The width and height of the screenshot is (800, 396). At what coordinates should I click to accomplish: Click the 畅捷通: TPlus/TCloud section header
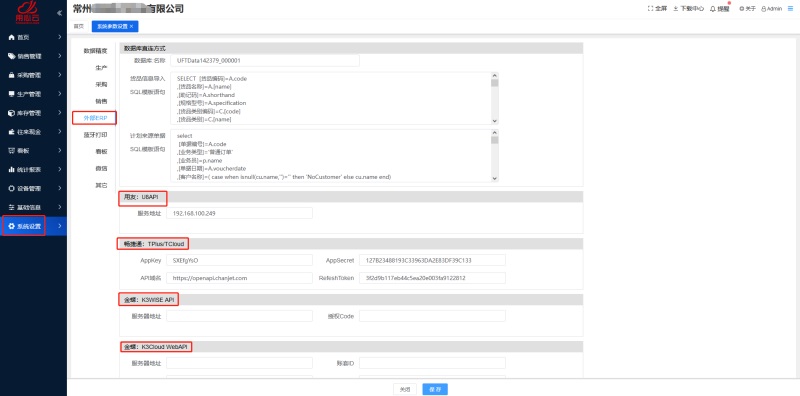[x=351, y=244]
